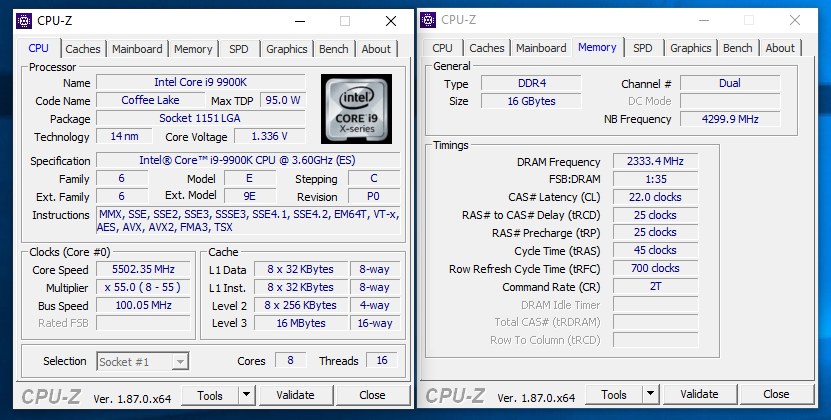The width and height of the screenshot is (831, 420).
Task: Click CPU-Z app icon in left window title bar
Action: [x=24, y=21]
